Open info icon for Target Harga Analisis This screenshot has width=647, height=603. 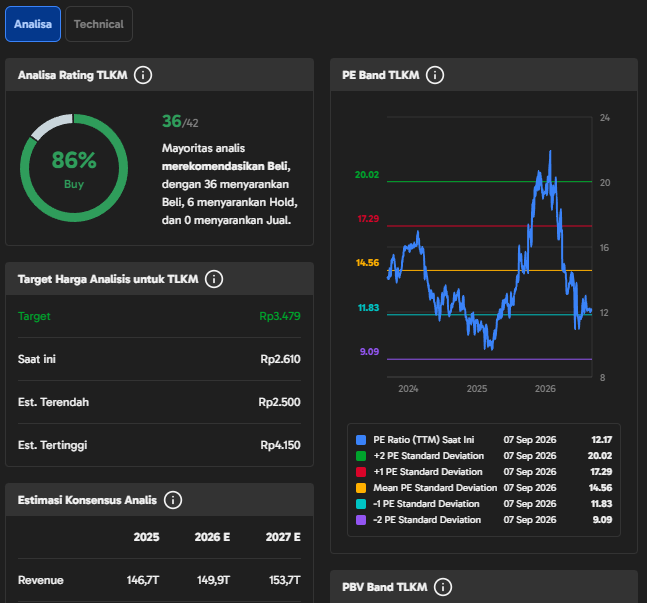214,279
